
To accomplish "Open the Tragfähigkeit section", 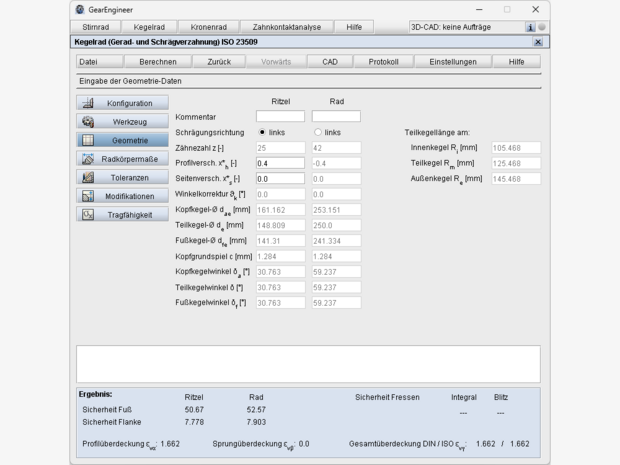I will coord(121,215).
